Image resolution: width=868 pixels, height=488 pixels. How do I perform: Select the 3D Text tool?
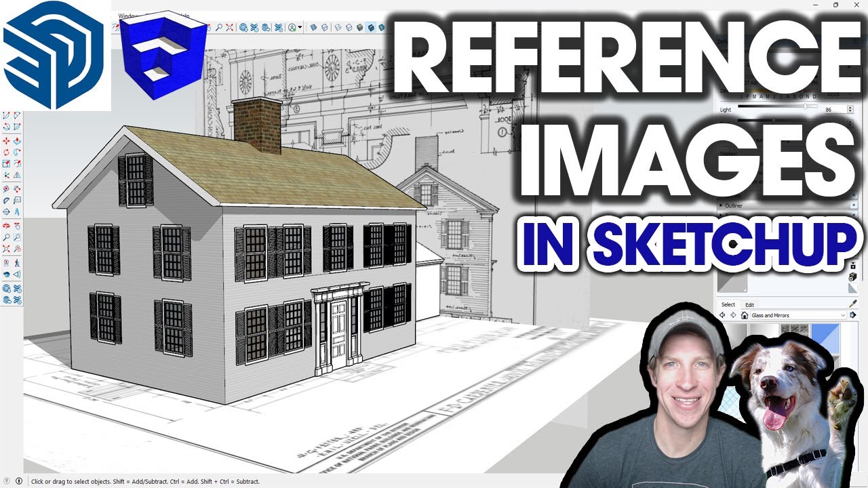[x=17, y=211]
